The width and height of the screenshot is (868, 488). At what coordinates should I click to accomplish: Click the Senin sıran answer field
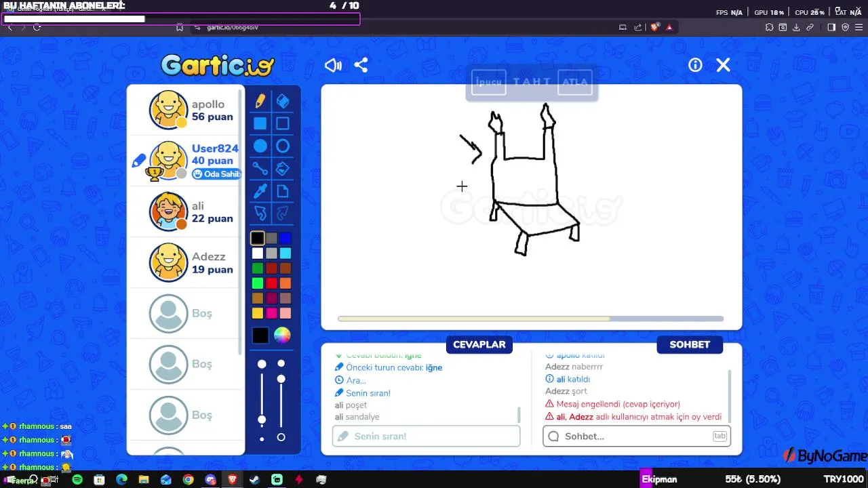point(426,436)
